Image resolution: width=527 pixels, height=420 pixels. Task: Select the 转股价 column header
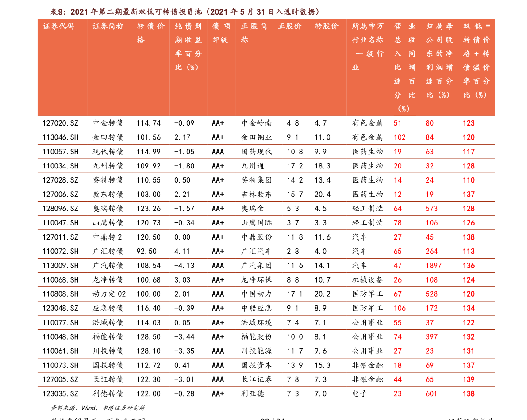(x=327, y=27)
